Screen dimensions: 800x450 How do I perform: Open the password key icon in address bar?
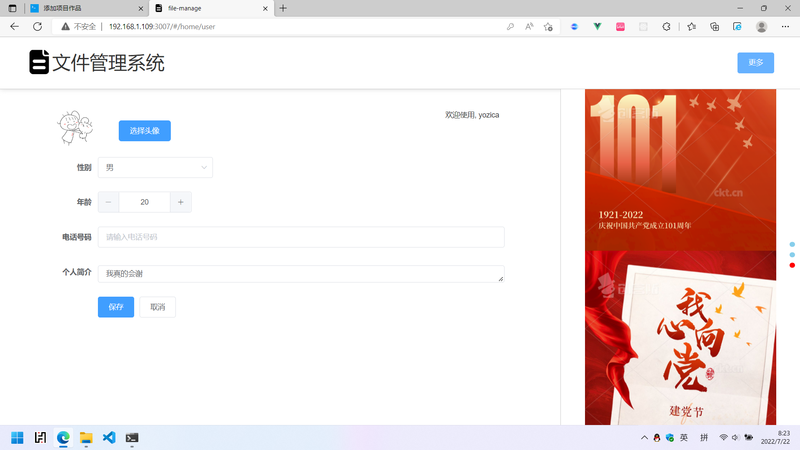510,27
